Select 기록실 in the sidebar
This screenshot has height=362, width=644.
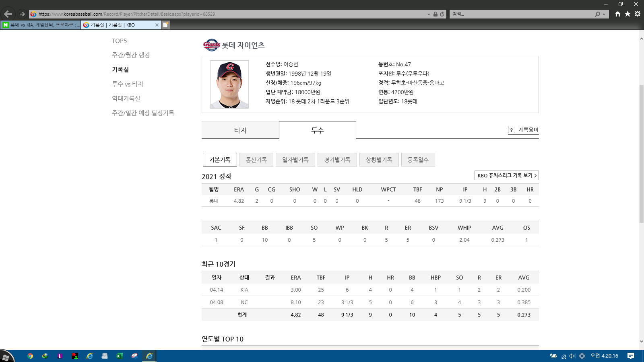click(120, 70)
